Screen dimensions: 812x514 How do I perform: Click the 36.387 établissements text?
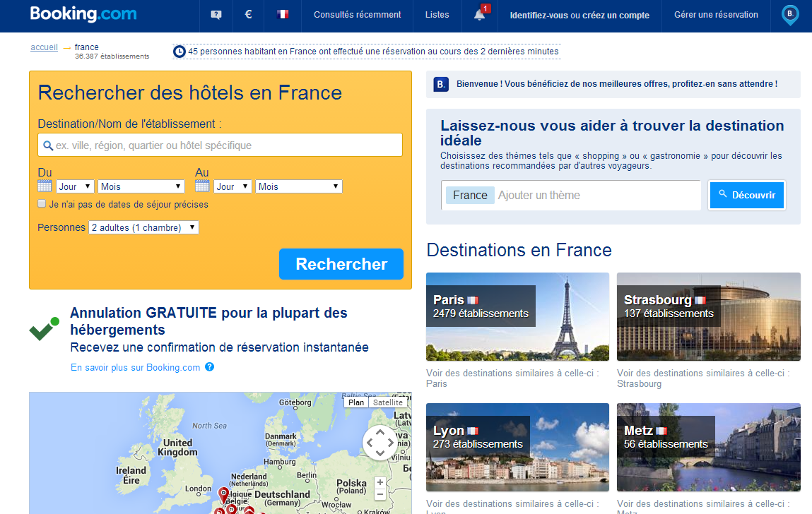coord(112,56)
